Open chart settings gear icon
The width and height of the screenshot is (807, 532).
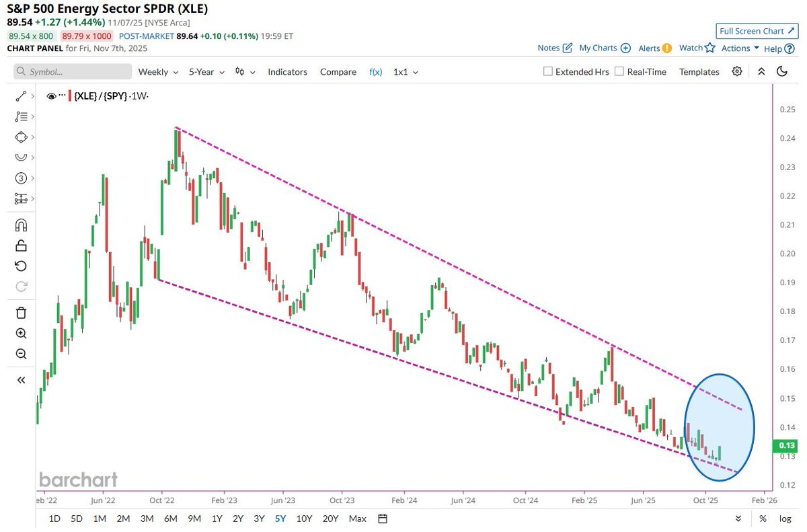point(737,71)
